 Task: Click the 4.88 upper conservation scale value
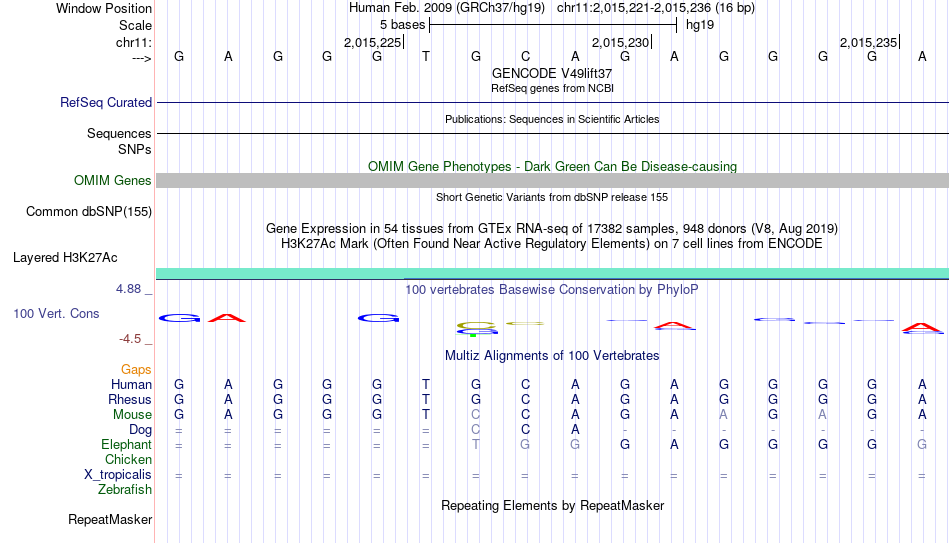point(128,289)
